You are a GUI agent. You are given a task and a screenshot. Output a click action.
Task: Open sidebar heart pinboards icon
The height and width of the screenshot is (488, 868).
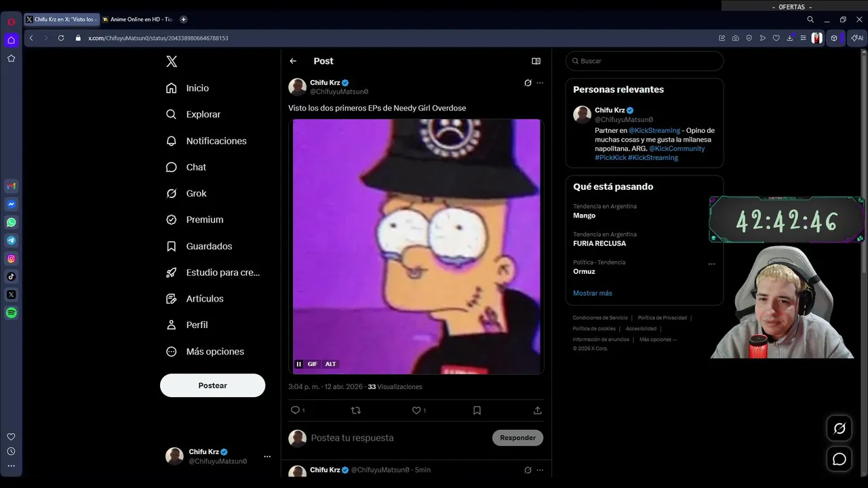pos(11,436)
